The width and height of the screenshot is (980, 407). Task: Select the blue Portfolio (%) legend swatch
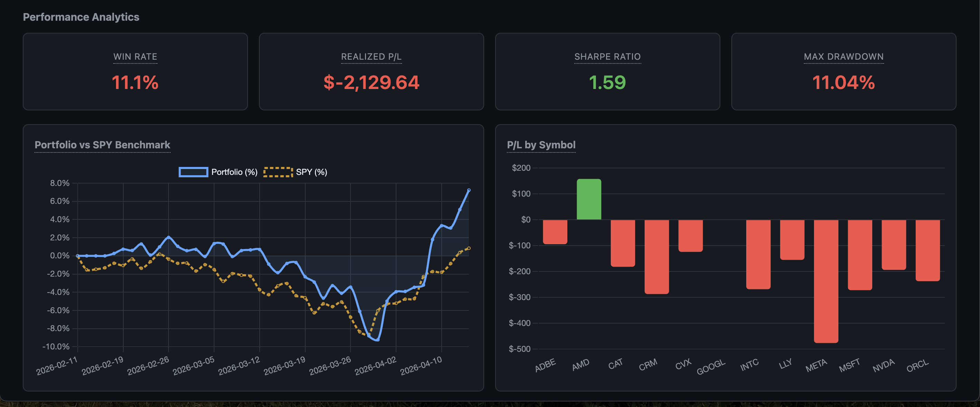[193, 171]
